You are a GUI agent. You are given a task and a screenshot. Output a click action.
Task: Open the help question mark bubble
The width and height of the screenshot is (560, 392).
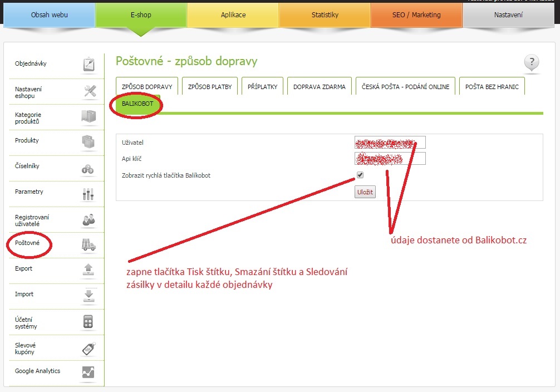pos(532,62)
